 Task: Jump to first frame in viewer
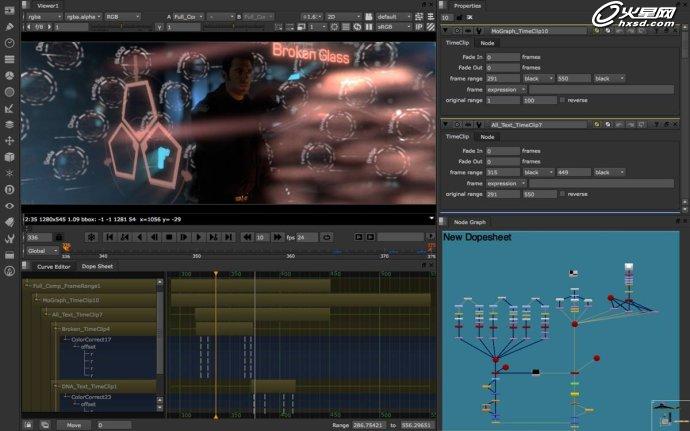(110, 237)
